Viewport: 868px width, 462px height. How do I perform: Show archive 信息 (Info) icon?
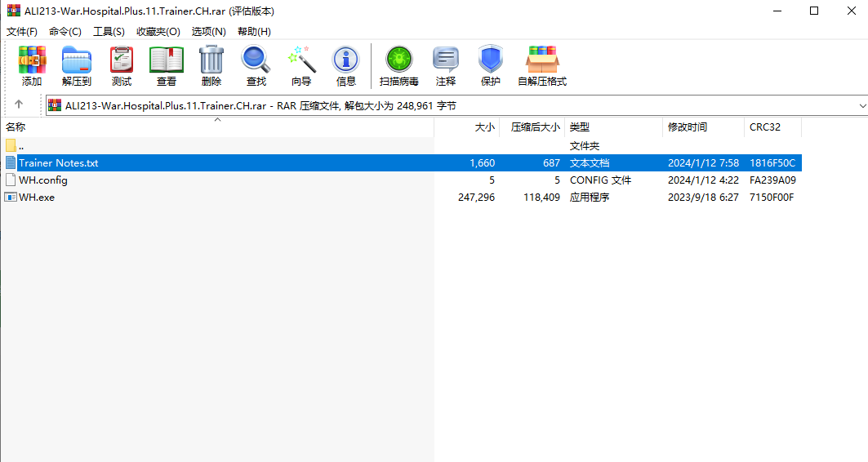(x=346, y=60)
